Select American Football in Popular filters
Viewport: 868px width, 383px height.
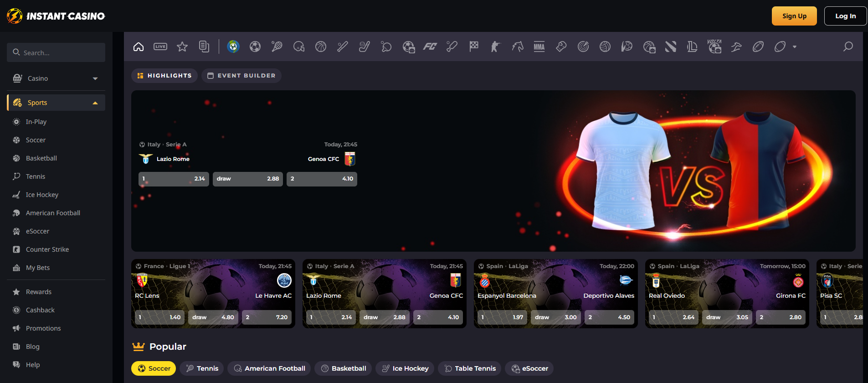(269, 368)
